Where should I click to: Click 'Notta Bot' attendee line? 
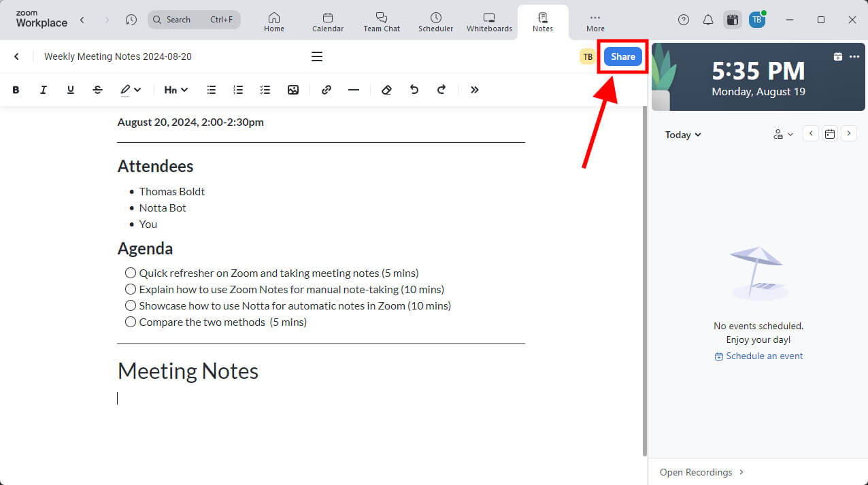163,207
